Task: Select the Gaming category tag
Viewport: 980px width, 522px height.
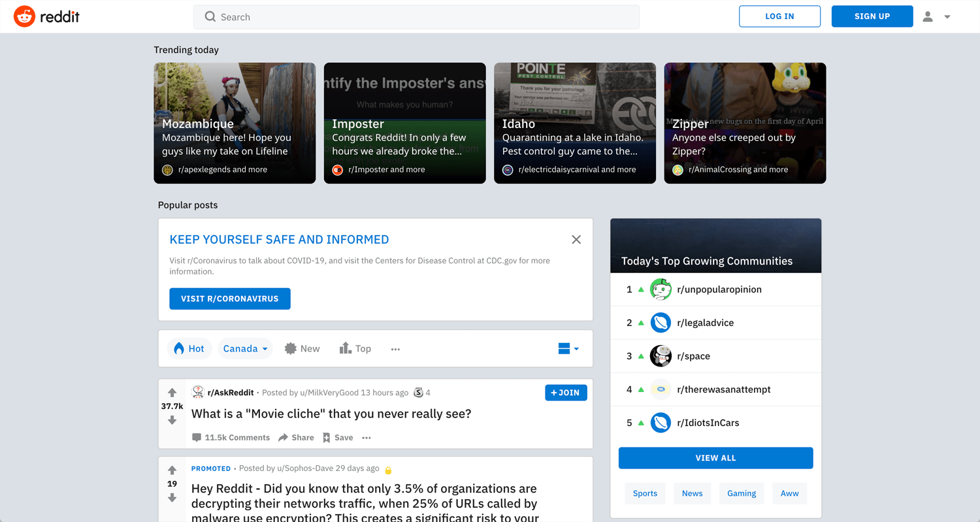Action: coord(742,493)
